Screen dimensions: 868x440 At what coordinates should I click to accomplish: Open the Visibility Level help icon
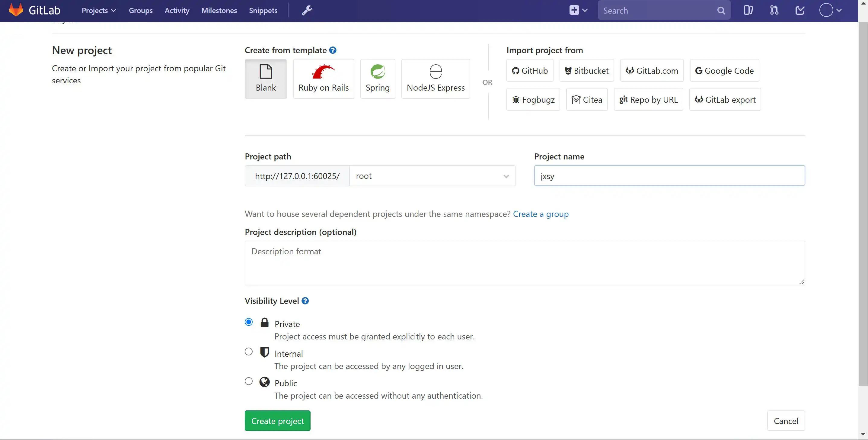(305, 301)
